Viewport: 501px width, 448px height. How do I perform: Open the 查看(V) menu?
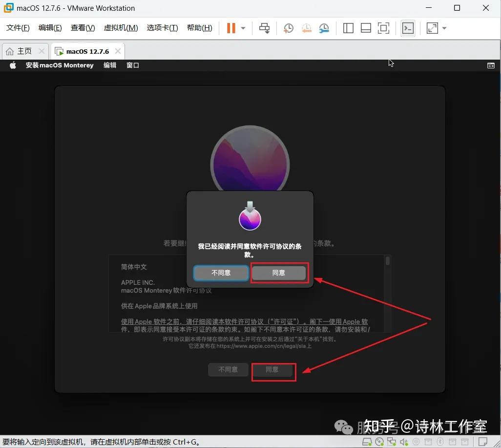[83, 28]
